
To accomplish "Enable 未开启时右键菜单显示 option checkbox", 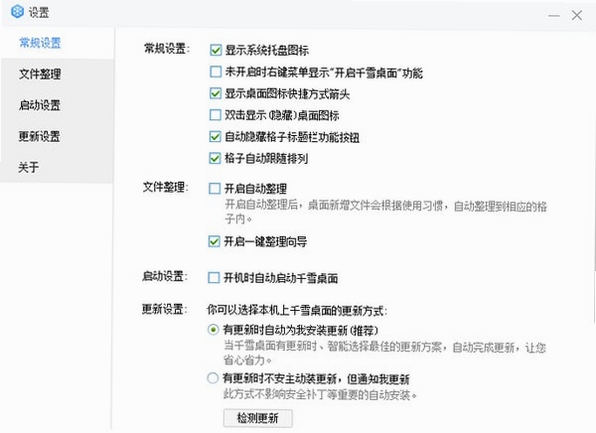I will click(x=216, y=72).
